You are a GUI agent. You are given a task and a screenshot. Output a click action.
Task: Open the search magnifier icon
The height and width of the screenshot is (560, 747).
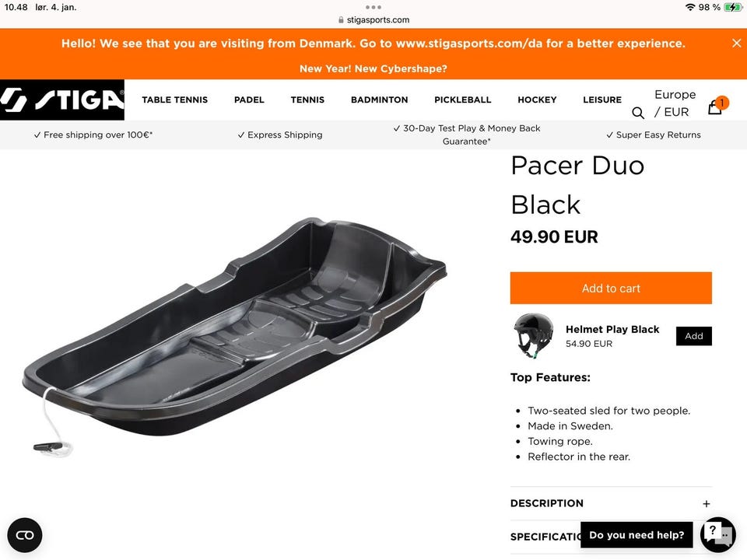[x=638, y=113]
